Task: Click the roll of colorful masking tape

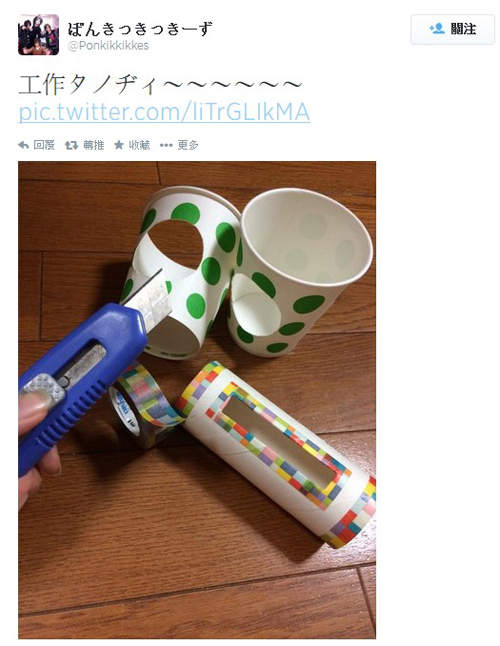Action: point(144,404)
